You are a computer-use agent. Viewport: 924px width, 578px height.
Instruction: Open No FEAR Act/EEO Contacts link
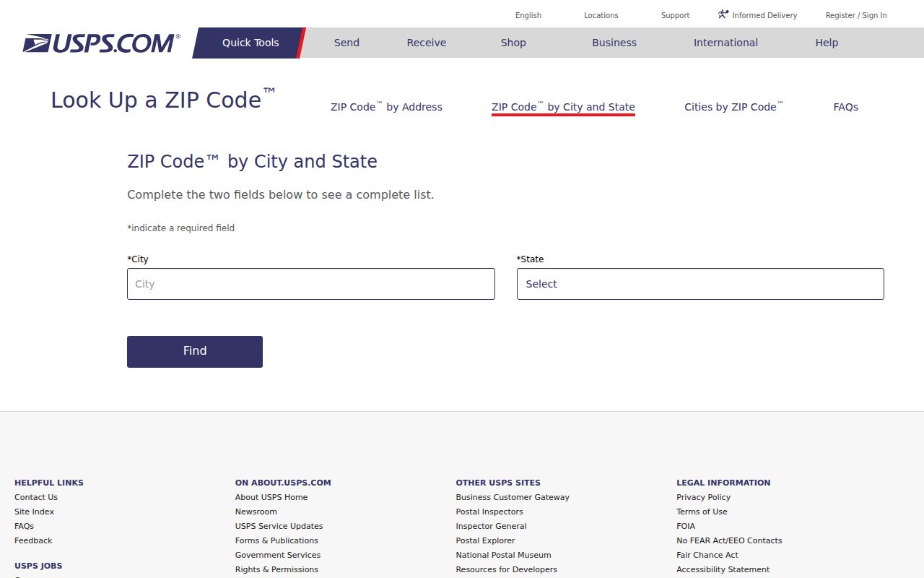[x=729, y=540]
